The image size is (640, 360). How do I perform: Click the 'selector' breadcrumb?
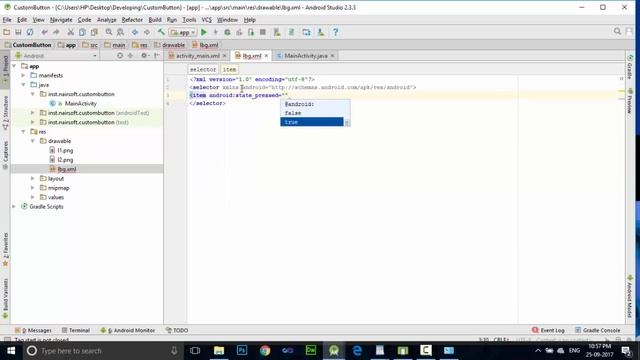tap(203, 69)
